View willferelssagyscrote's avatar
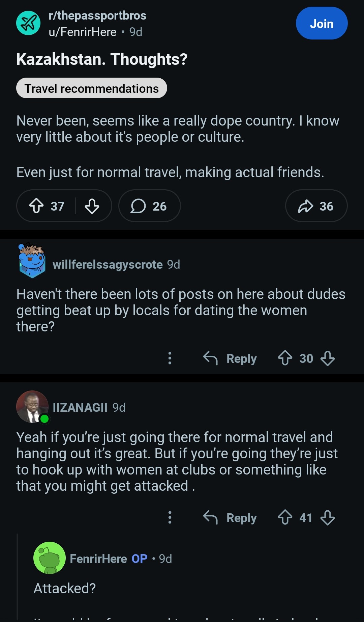Screen dimensions: 364x622 [32, 261]
